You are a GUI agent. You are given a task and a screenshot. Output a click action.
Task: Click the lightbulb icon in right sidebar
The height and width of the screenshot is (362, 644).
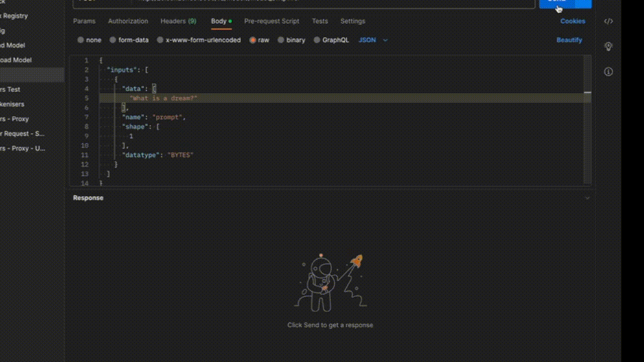(608, 46)
